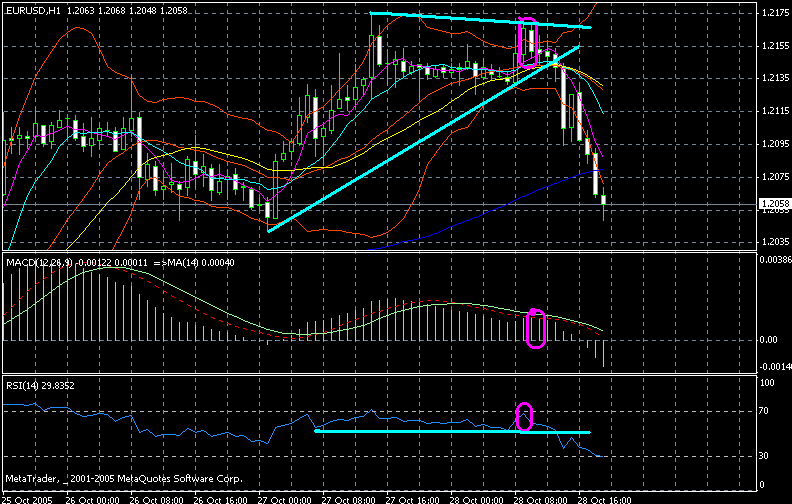Click the RSI 30 level axis label

[x=768, y=456]
